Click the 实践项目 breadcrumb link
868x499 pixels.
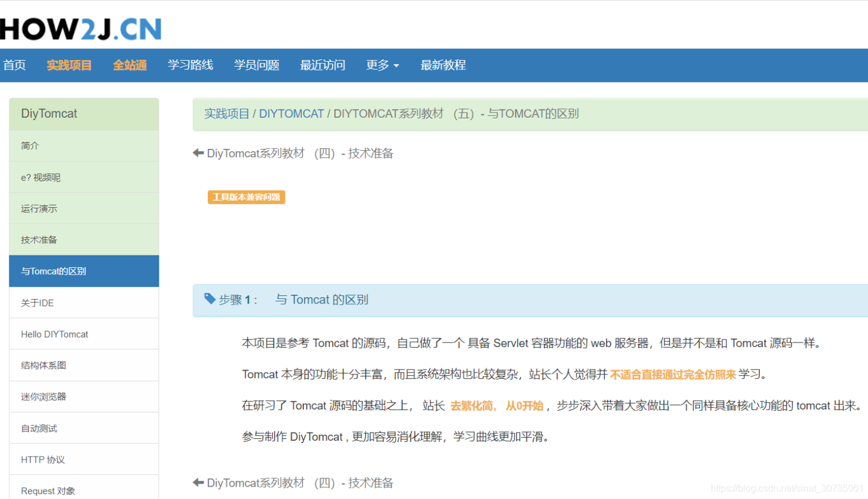(x=227, y=114)
